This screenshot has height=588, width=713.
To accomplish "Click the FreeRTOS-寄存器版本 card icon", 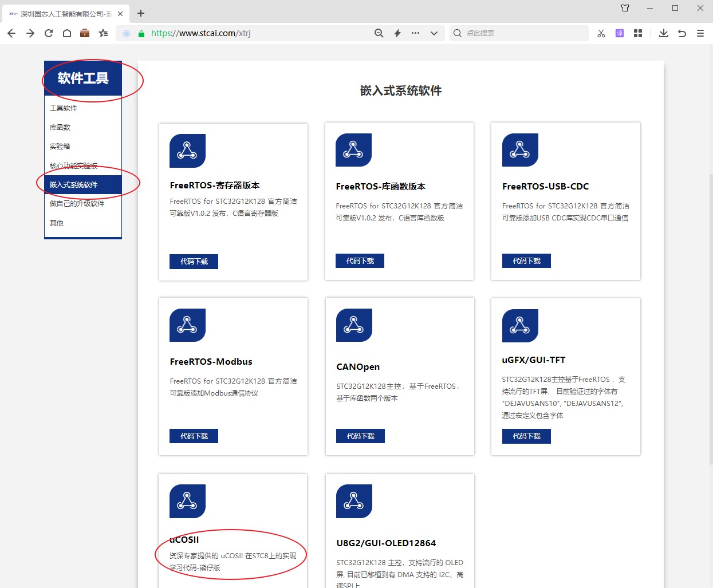I will pyautogui.click(x=187, y=151).
